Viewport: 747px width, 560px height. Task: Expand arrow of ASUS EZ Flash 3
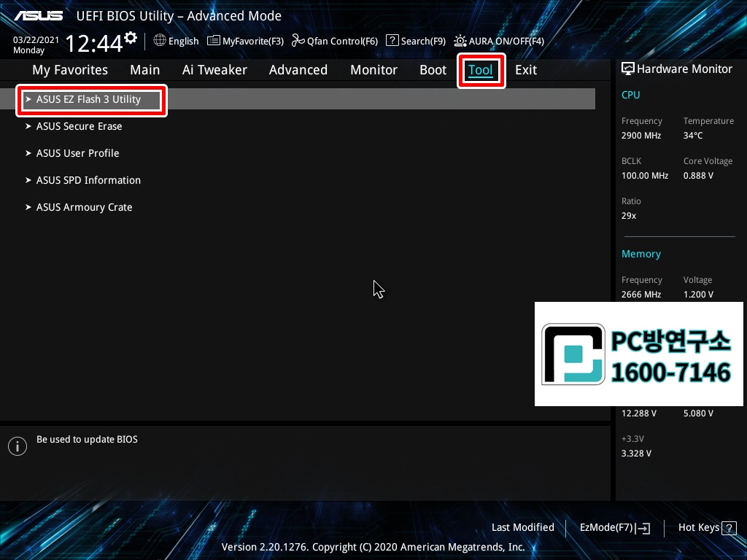pyautogui.click(x=28, y=99)
